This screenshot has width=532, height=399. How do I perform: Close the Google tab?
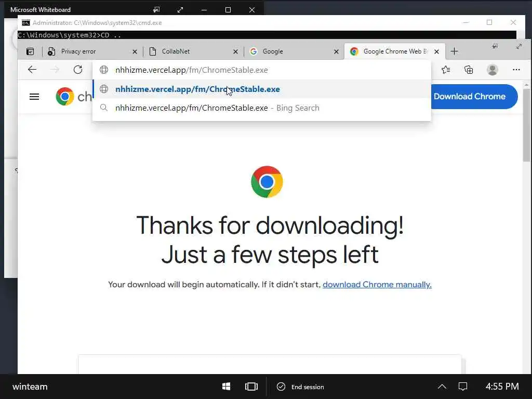click(x=336, y=51)
